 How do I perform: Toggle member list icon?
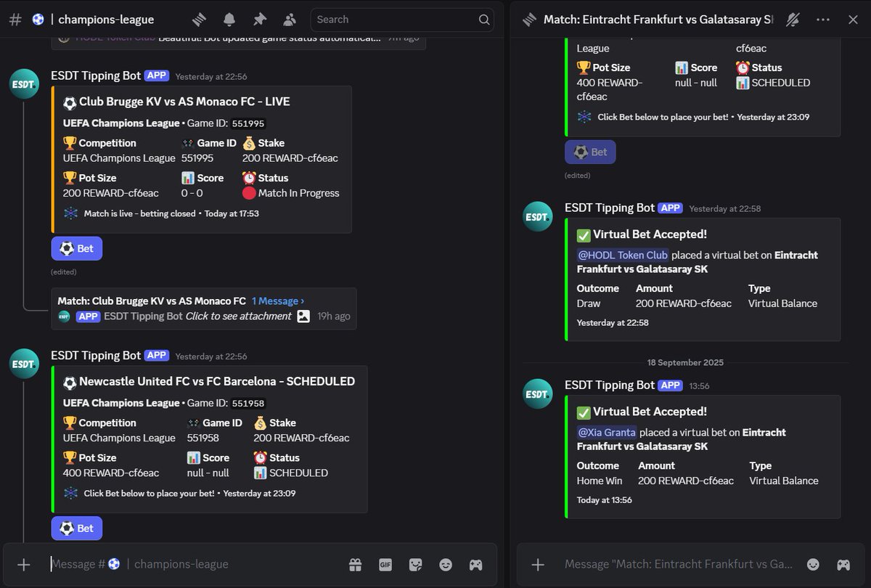290,20
